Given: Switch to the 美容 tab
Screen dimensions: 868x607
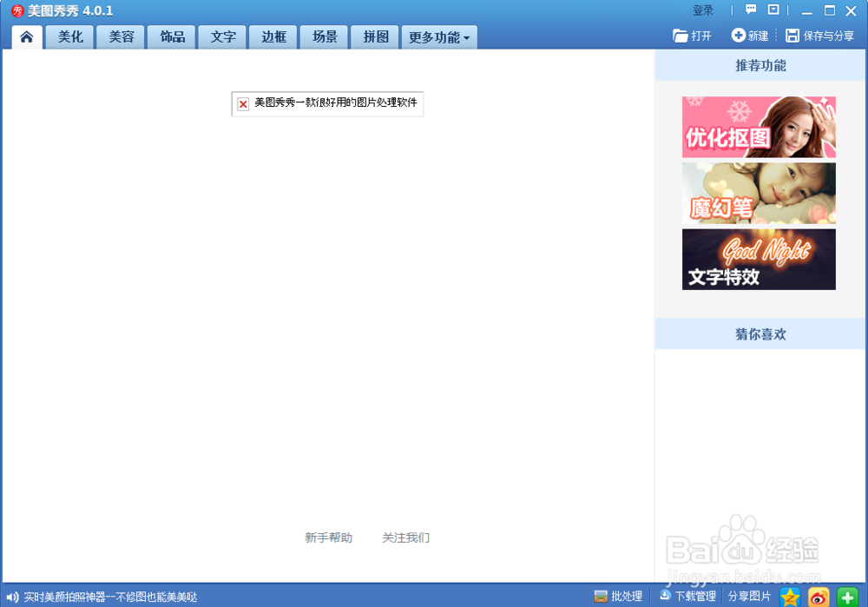Looking at the screenshot, I should (x=122, y=37).
